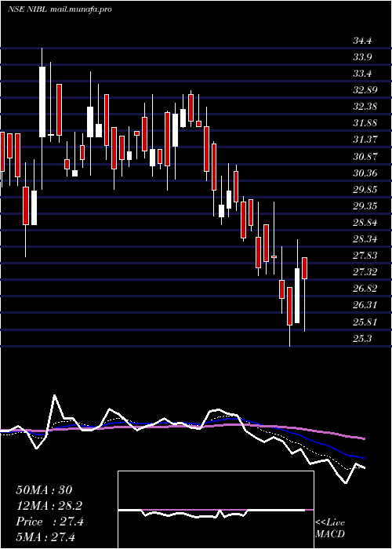Click the 29.85 price axis label
392x549 pixels.
click(365, 190)
